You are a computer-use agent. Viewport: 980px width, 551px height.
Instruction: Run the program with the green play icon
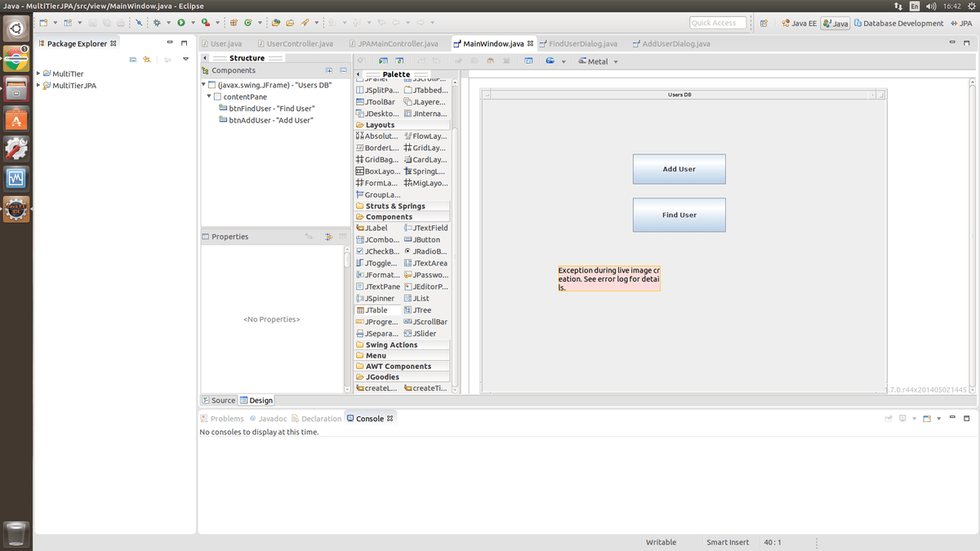click(181, 23)
